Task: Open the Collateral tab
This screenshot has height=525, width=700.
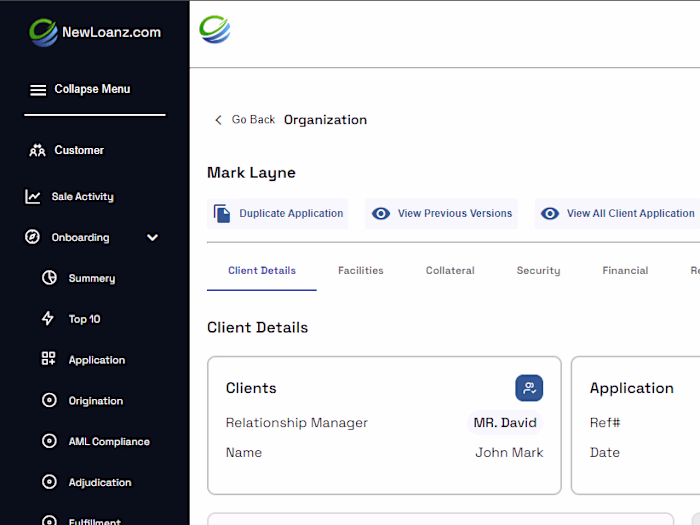Action: coord(450,271)
